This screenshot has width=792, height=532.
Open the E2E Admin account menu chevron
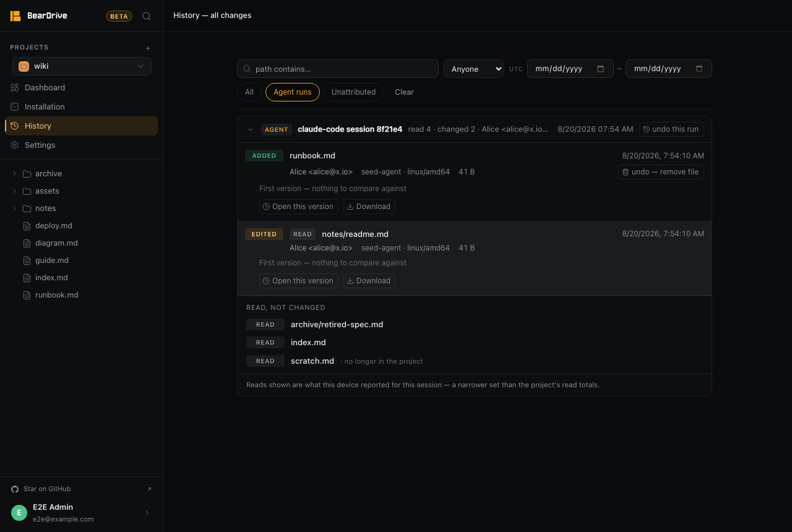click(x=147, y=513)
